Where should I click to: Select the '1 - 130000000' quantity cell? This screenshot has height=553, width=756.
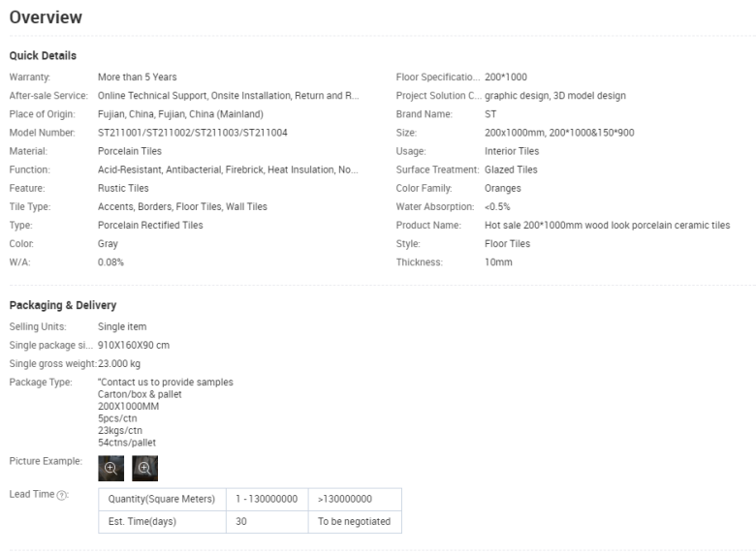(x=267, y=499)
